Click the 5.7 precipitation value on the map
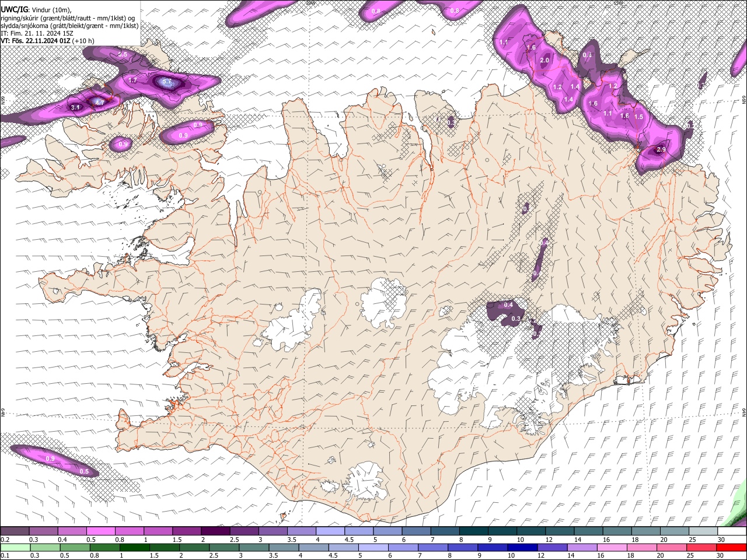747x560 pixels. click(x=167, y=82)
